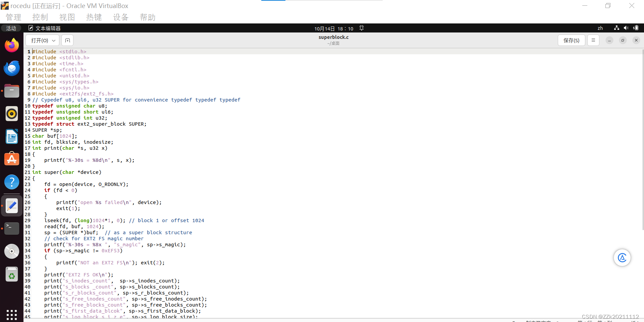The image size is (644, 322).
Task: Click the editor vertical scrollbar
Action: [643, 139]
